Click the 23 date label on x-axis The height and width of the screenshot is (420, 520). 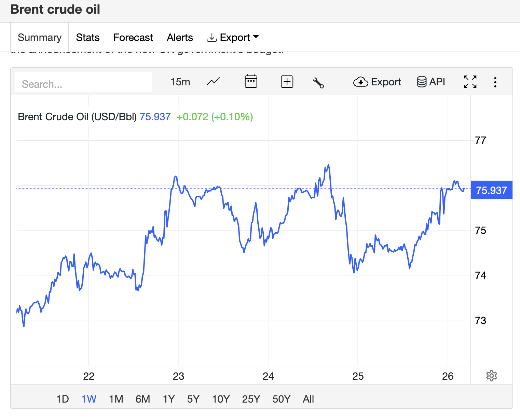(x=178, y=376)
